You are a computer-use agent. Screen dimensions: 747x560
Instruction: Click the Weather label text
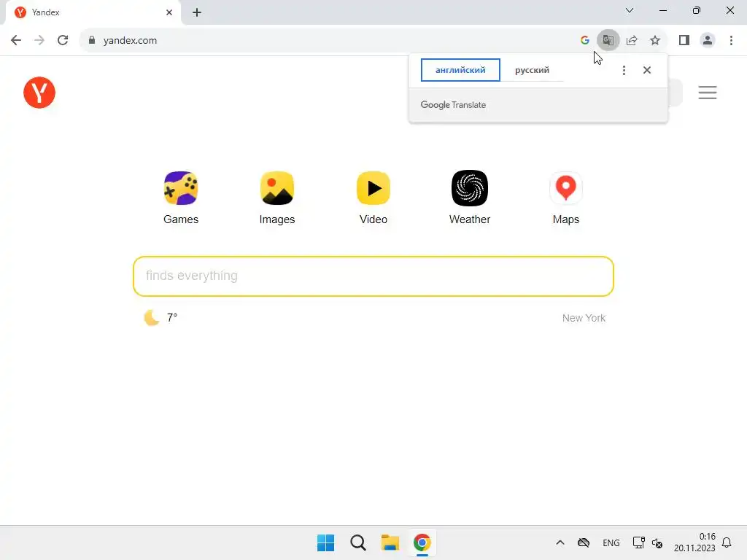[x=469, y=219]
